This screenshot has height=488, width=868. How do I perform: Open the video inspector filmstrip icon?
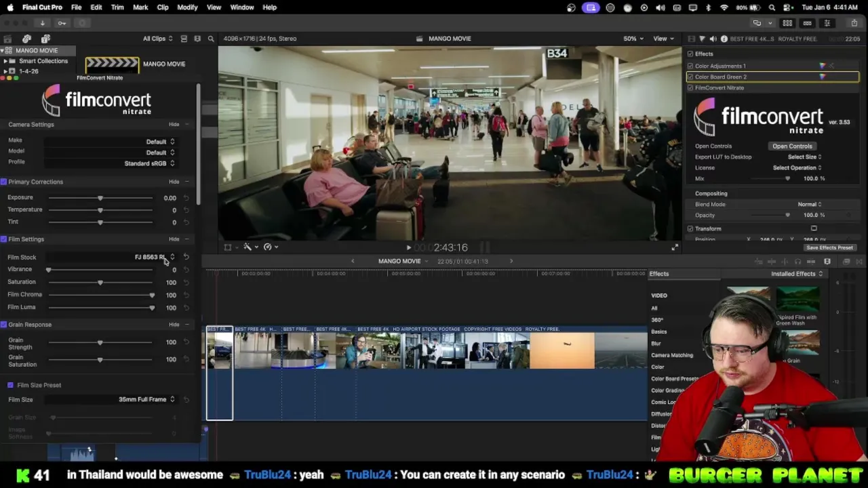tap(691, 39)
